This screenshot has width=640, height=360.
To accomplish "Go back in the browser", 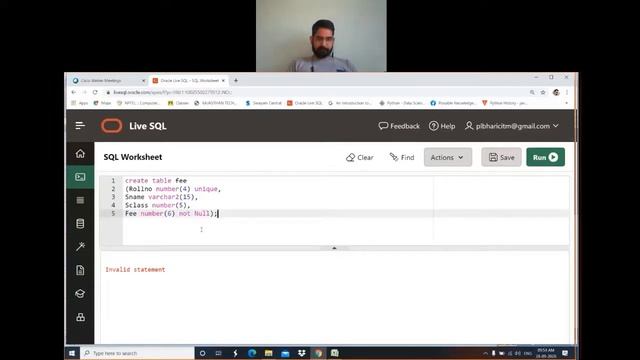I will (x=73, y=92).
